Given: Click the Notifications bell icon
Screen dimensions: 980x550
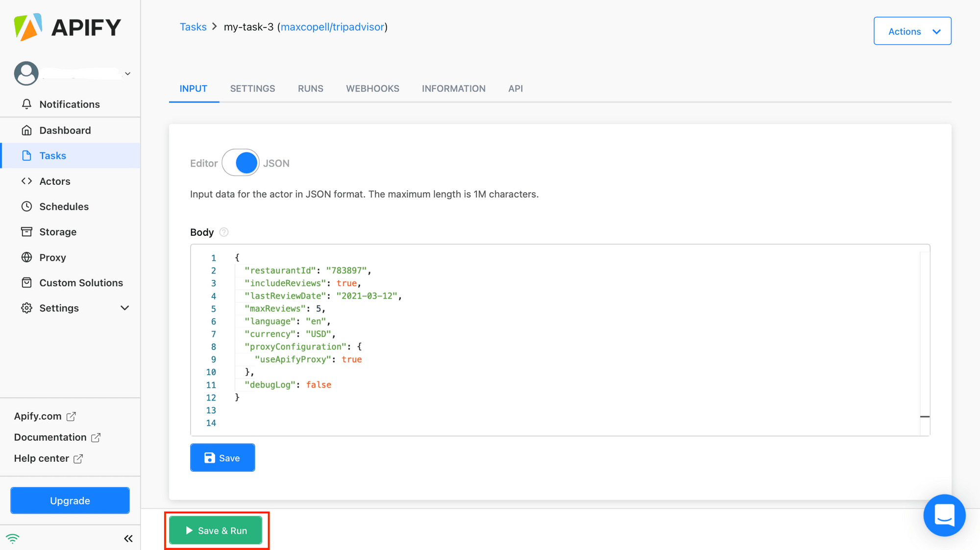Looking at the screenshot, I should point(26,104).
